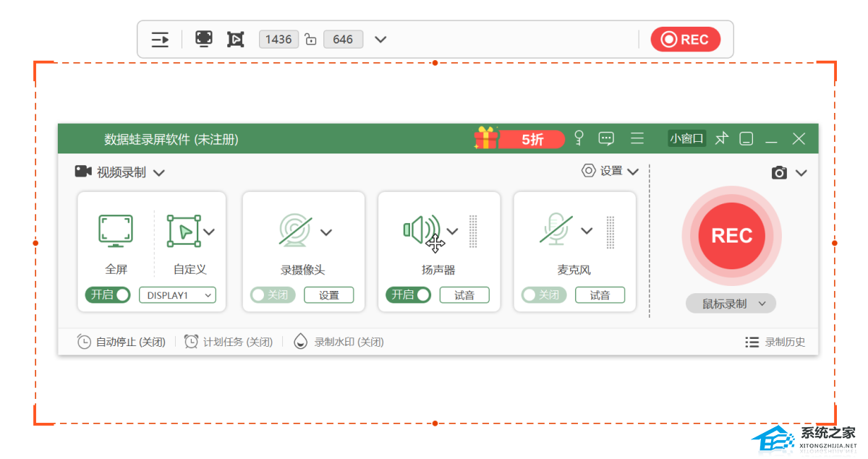Open the 设置 hexagon settings icon
Image resolution: width=868 pixels, height=459 pixels.
coord(589,171)
